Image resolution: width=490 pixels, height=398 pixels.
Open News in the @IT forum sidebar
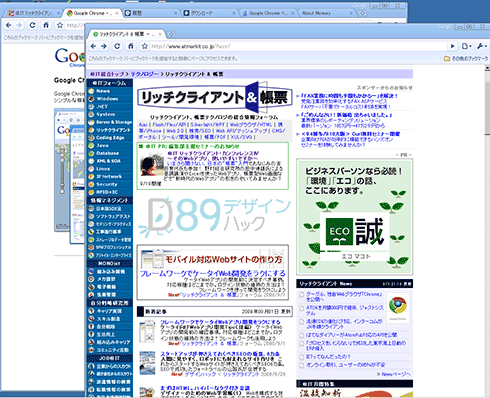(103, 91)
